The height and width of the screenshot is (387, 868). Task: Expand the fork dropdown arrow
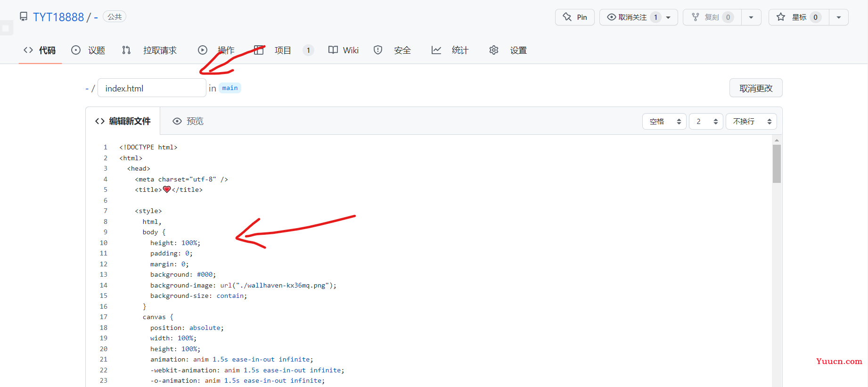(751, 17)
